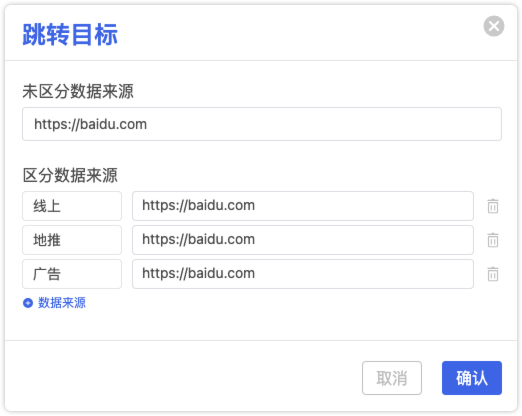Click the URL field in 线上 row

303,206
